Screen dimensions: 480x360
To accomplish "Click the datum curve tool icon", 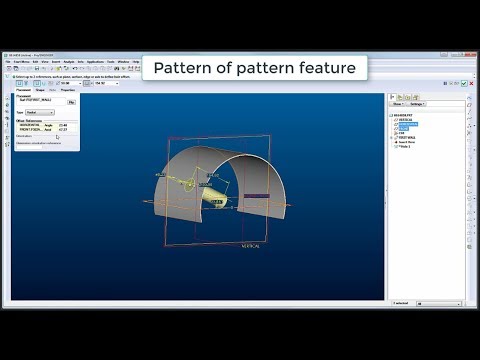I will [469, 119].
